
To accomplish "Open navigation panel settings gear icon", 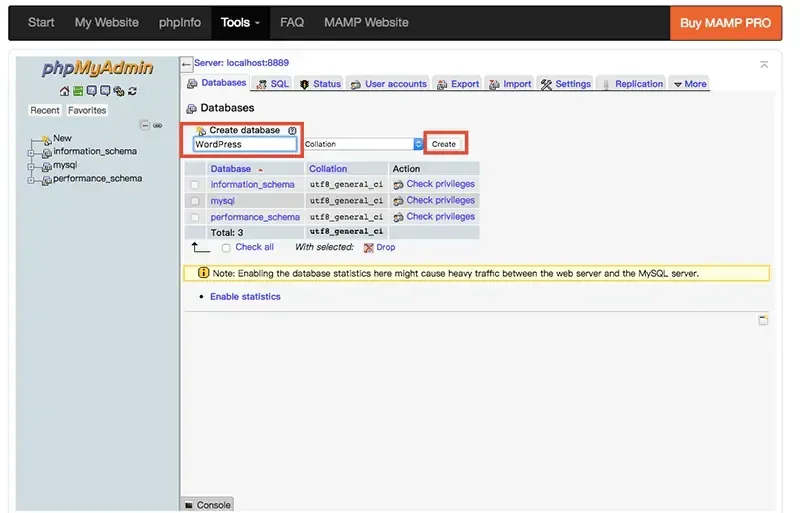I will 119,91.
